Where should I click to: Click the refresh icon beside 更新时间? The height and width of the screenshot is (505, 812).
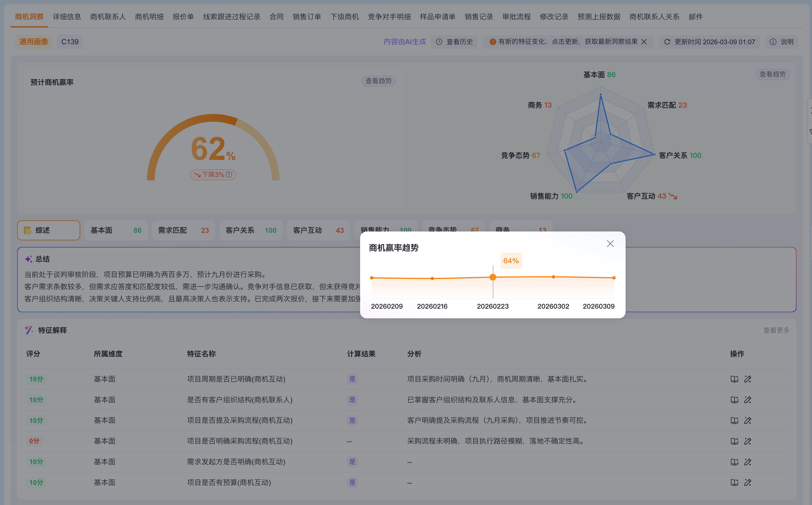[x=667, y=42]
